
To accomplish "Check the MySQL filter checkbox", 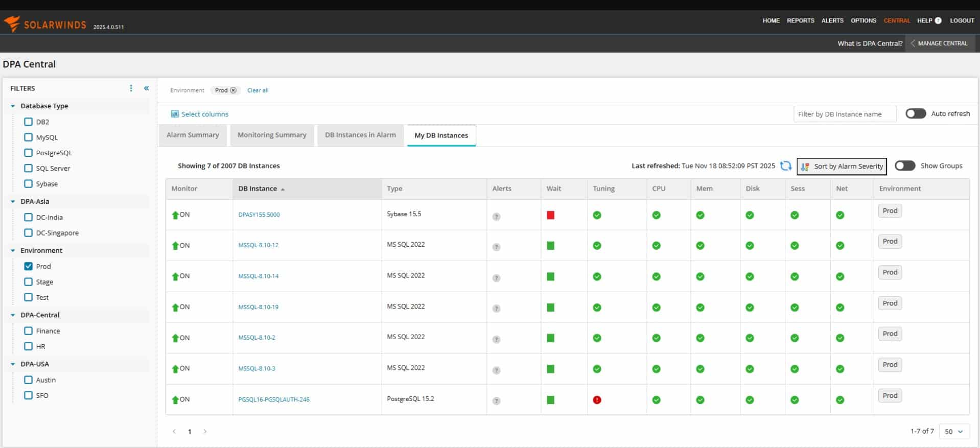I will [29, 137].
